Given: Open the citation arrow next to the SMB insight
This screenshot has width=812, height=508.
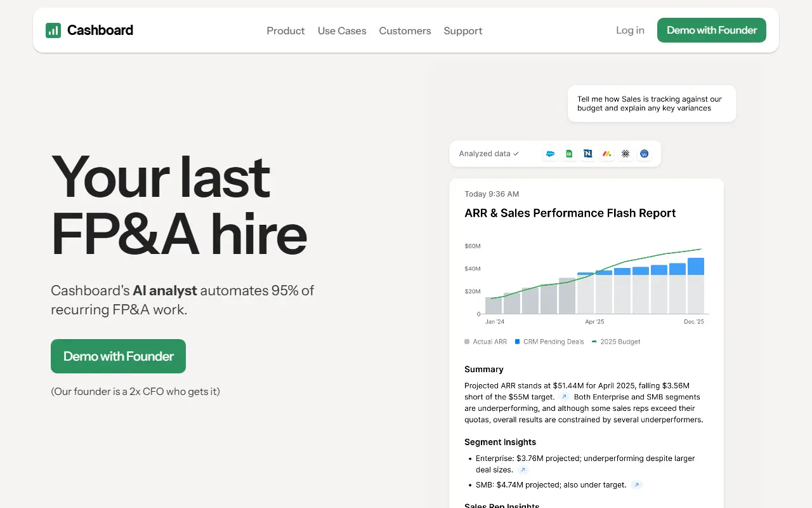Looking at the screenshot, I should [637, 485].
